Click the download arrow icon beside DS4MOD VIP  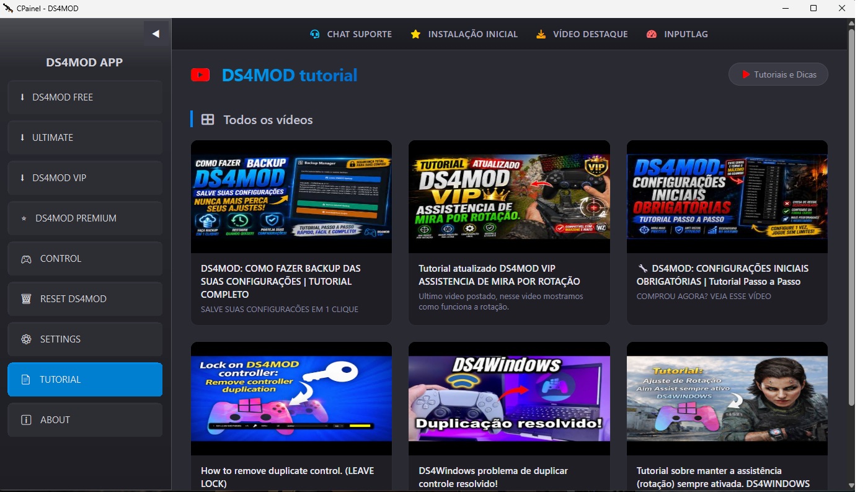(x=23, y=178)
